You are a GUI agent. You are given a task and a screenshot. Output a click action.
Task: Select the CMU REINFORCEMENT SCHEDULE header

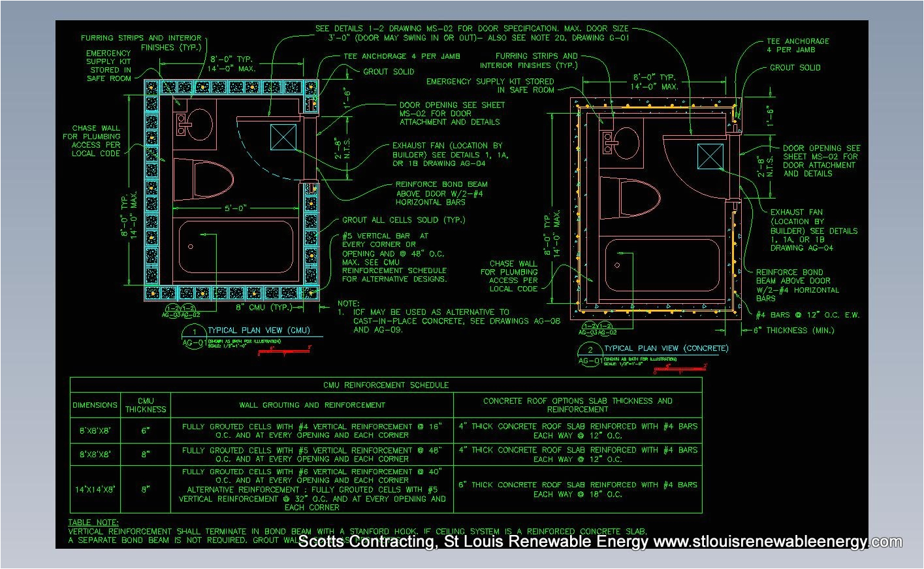387,385
